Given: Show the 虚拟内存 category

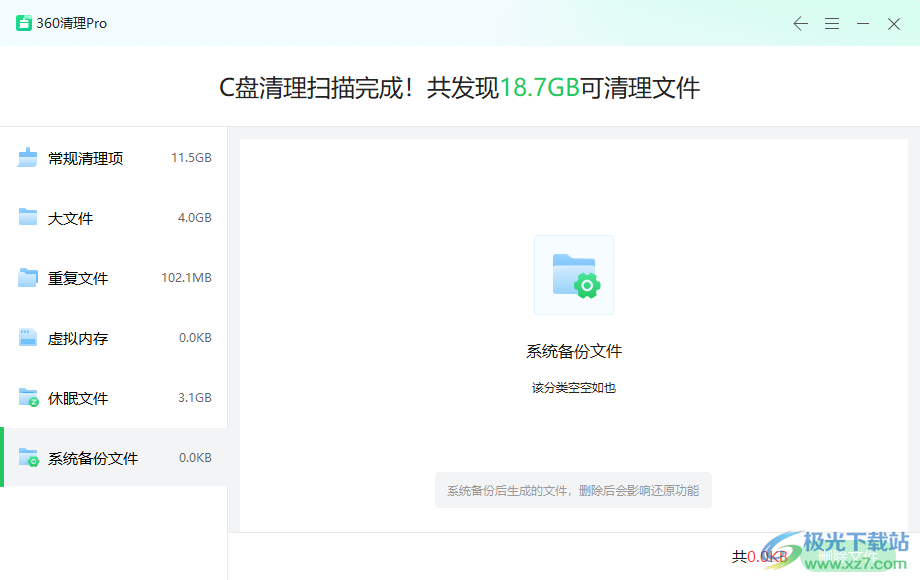Looking at the screenshot, I should click(78, 338).
